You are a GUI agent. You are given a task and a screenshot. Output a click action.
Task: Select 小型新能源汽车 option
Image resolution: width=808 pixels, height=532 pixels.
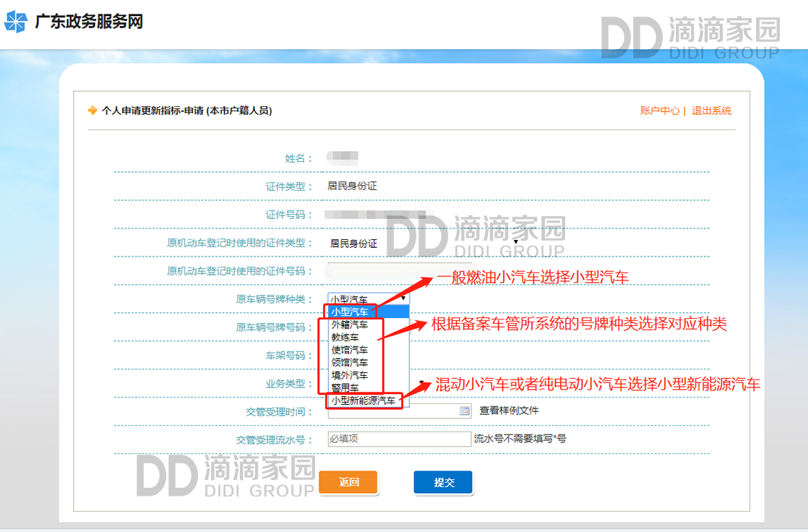(x=369, y=400)
